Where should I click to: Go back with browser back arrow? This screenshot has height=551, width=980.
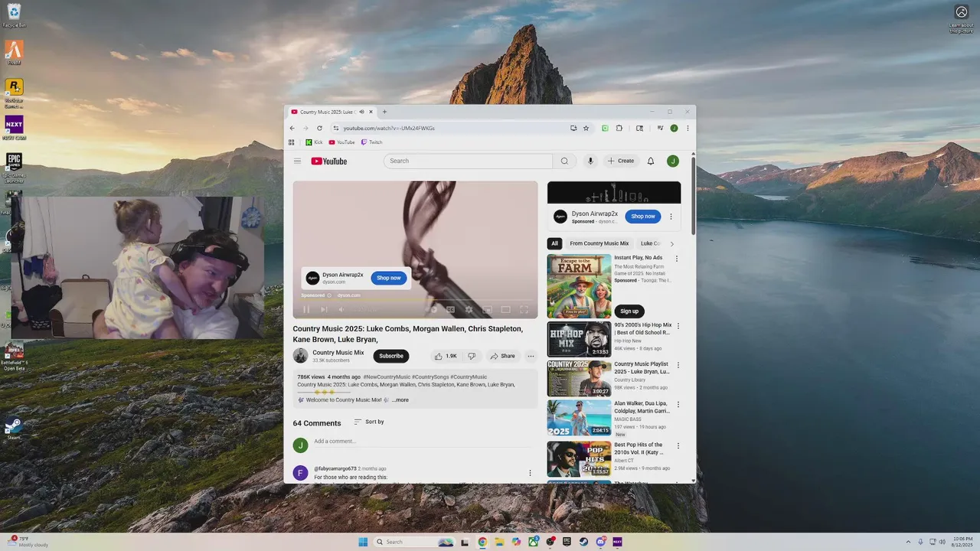[x=292, y=128]
